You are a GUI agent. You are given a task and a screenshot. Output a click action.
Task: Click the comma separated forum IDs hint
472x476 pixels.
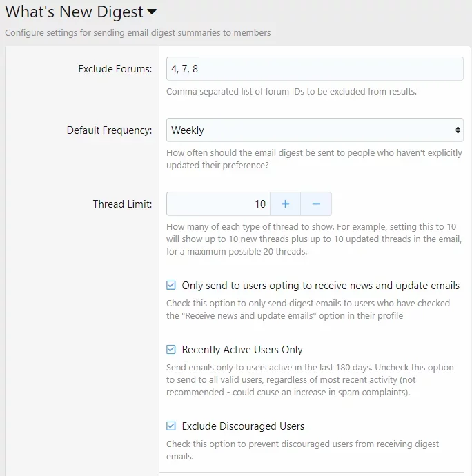(291, 92)
